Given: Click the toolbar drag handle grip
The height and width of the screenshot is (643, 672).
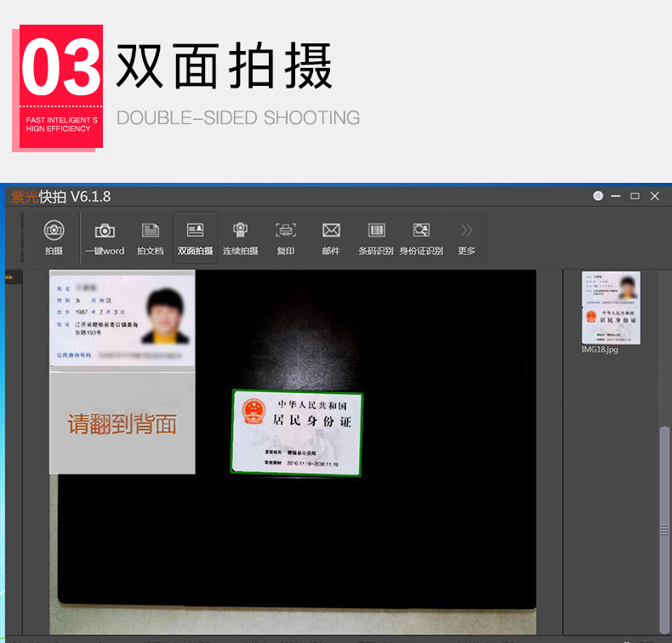Looking at the screenshot, I should (22, 237).
